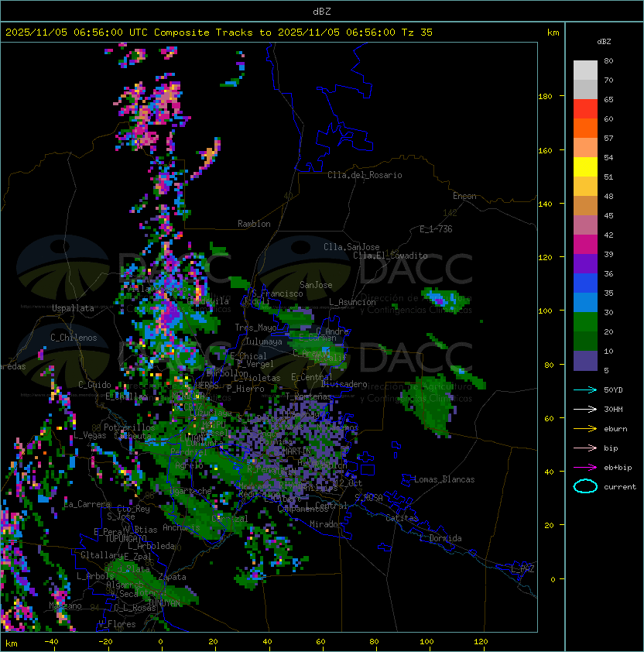Click the 'V_Flores' map label

(x=117, y=624)
